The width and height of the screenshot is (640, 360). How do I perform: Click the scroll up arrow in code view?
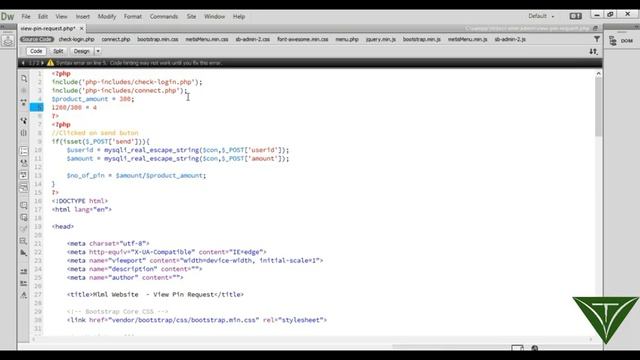point(598,74)
